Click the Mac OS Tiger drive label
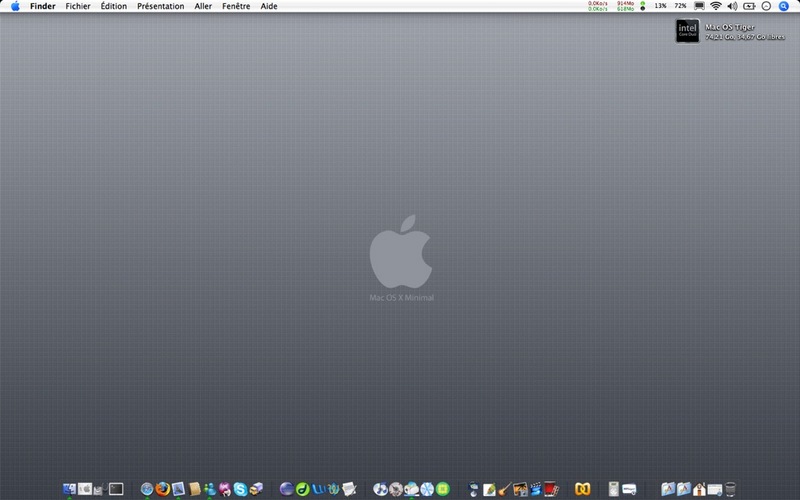This screenshot has width=800, height=500. [730, 27]
